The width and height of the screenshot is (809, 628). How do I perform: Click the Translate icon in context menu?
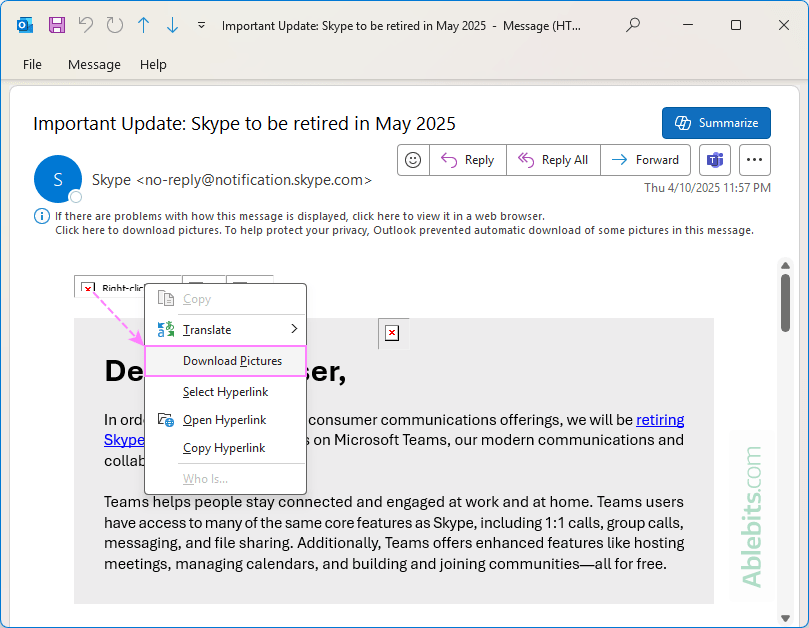coord(166,329)
